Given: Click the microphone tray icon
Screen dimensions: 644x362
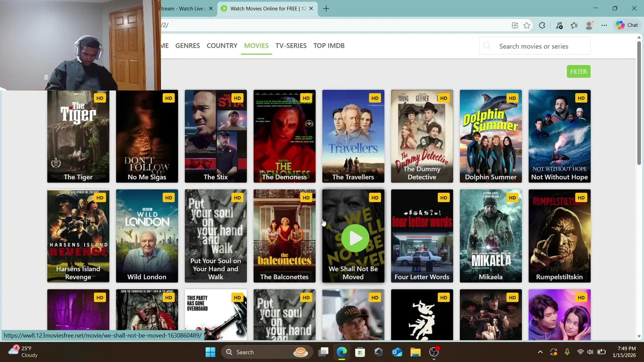Looking at the screenshot, I should [x=567, y=352].
